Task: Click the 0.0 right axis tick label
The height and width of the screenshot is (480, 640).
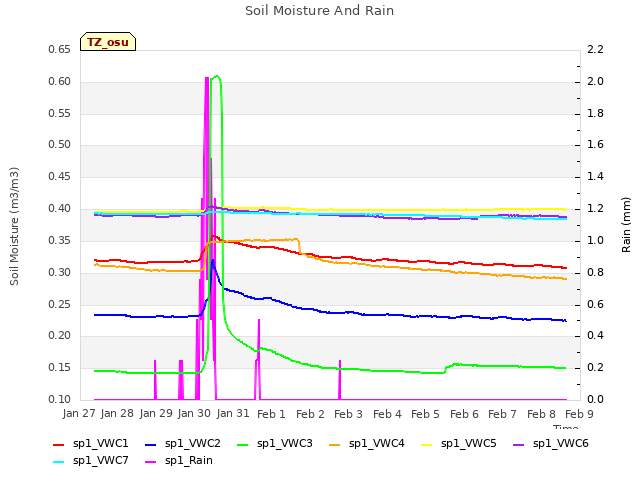Action: click(595, 399)
